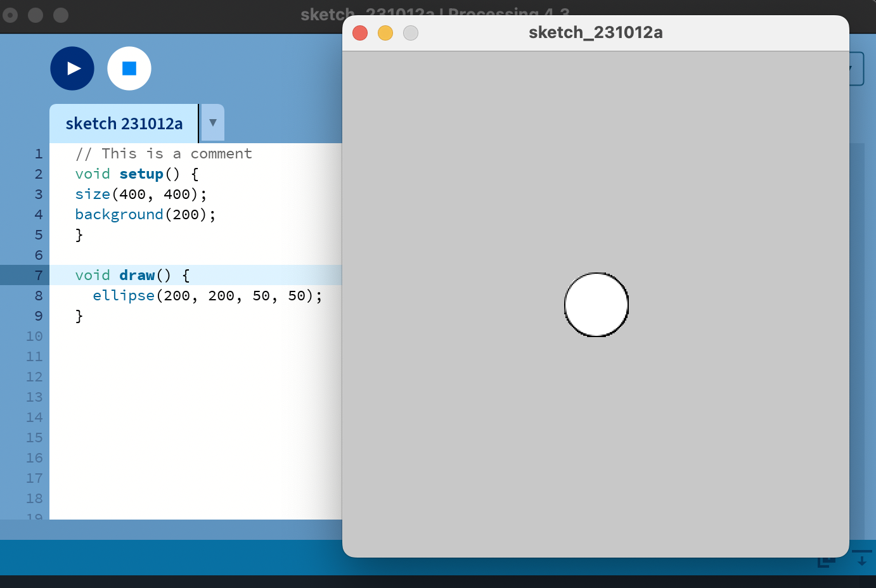Image resolution: width=876 pixels, height=588 pixels.
Task: Click line number 7 in gutter
Action: [x=39, y=276]
